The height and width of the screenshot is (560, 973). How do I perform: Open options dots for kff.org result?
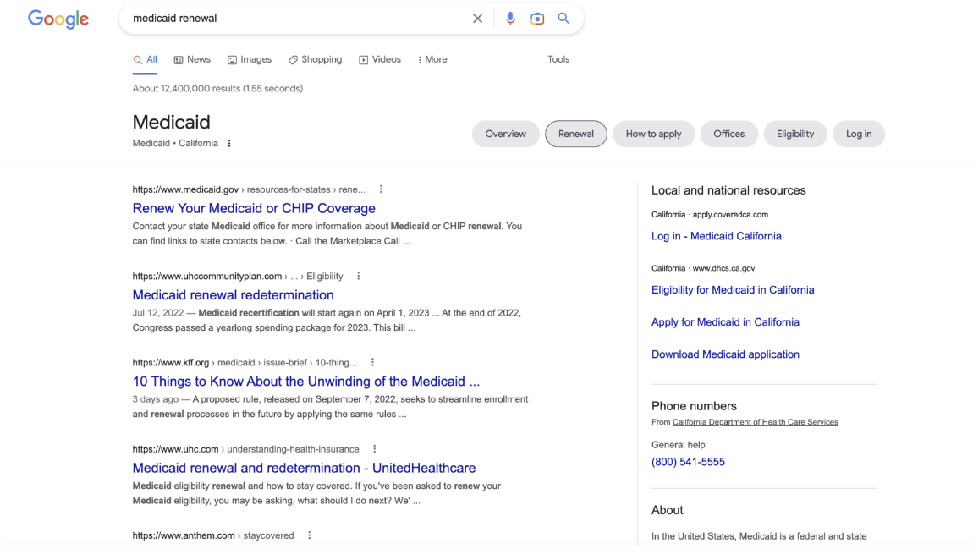pyautogui.click(x=372, y=363)
